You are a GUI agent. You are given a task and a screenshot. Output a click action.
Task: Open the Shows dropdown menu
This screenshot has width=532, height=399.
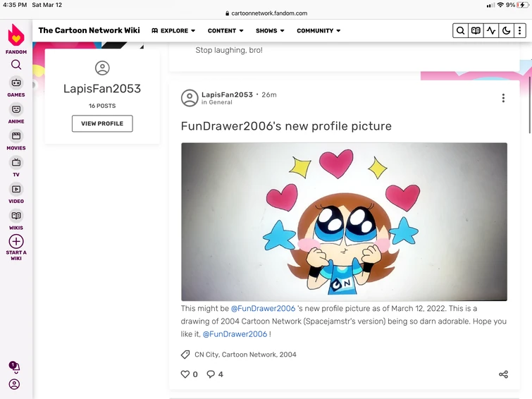[270, 31]
